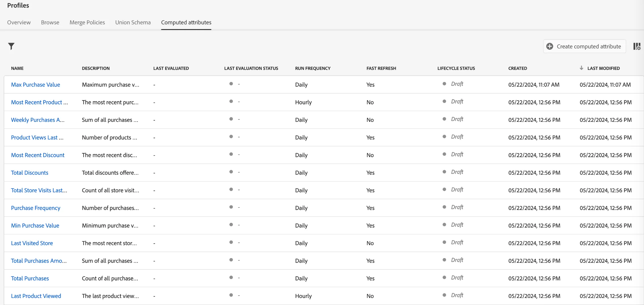Open Purchase Frequency attribute
The image size is (644, 305).
[x=36, y=208]
